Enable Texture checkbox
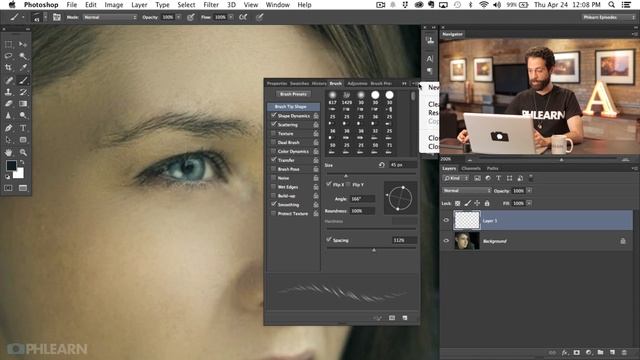Screen dimensions: 640x360 [x=273, y=133]
